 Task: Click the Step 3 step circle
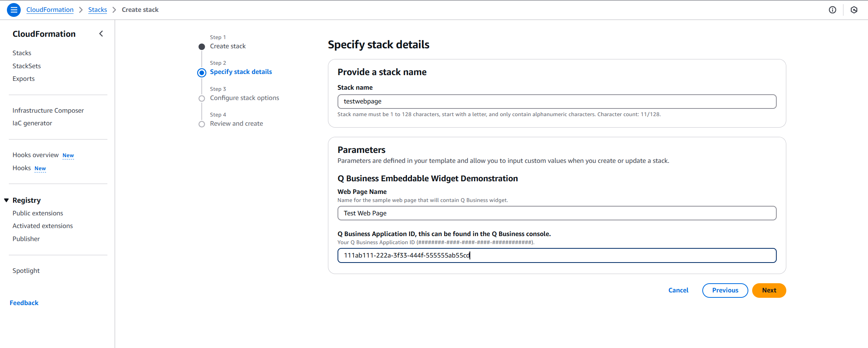click(x=202, y=98)
